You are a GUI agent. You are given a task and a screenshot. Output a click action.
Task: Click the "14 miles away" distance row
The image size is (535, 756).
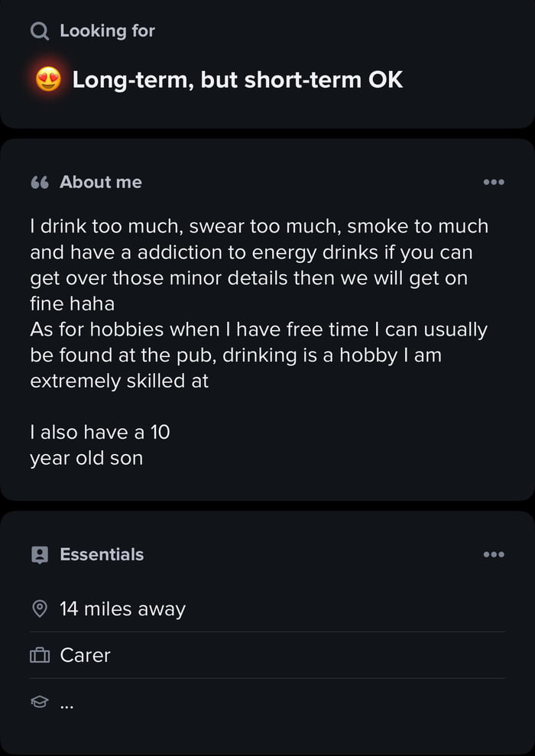122,609
